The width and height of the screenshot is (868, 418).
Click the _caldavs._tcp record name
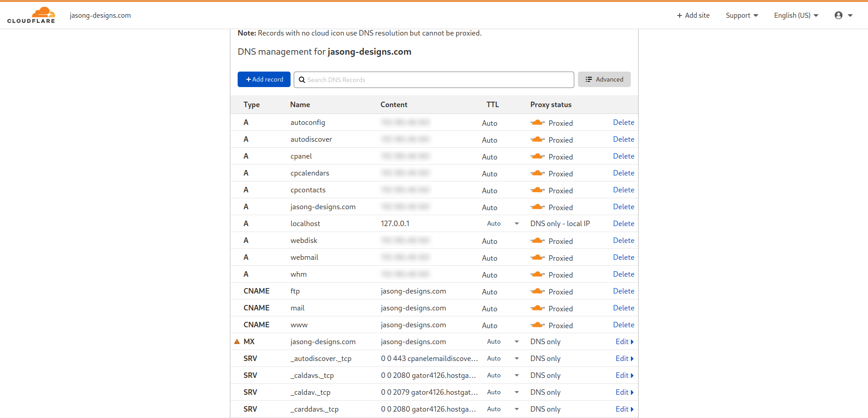coord(312,375)
